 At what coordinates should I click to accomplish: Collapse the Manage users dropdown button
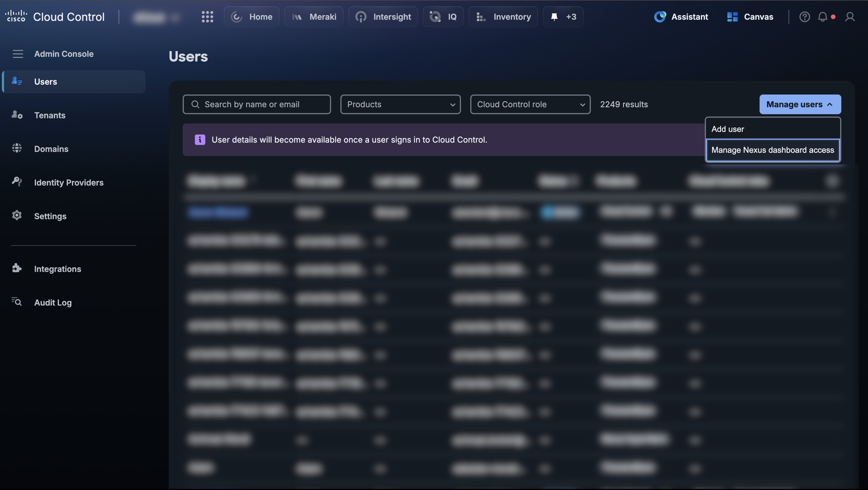coord(800,104)
